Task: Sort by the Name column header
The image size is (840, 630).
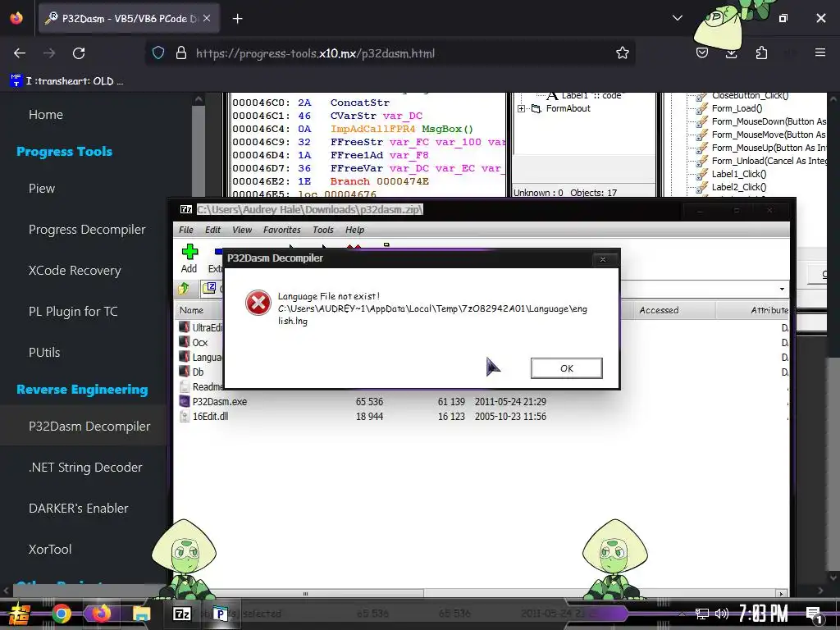Action: 191,310
